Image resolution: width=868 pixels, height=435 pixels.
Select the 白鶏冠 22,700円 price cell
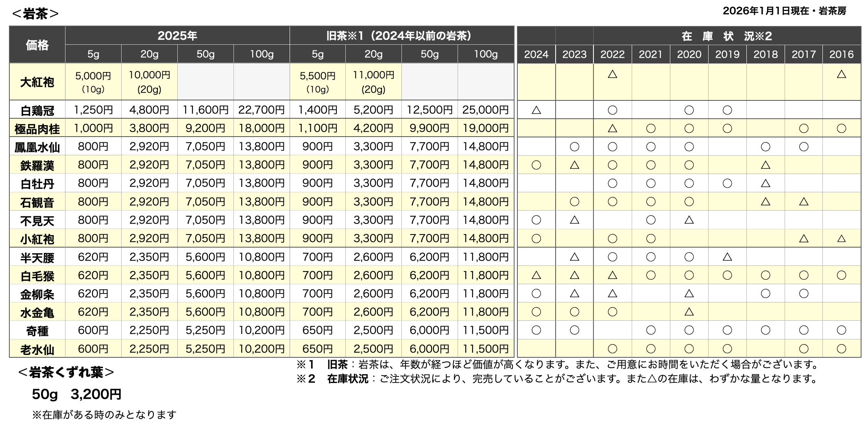(x=262, y=110)
